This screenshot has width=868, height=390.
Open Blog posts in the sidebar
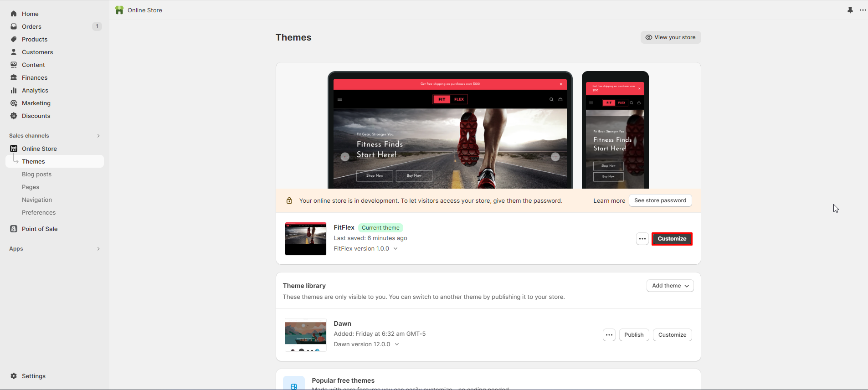tap(36, 174)
